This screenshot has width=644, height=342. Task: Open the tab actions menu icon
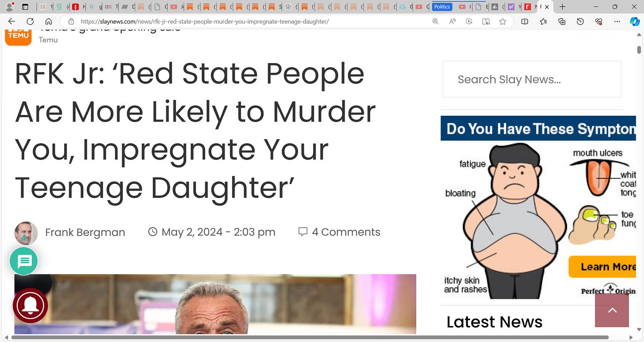point(25,7)
